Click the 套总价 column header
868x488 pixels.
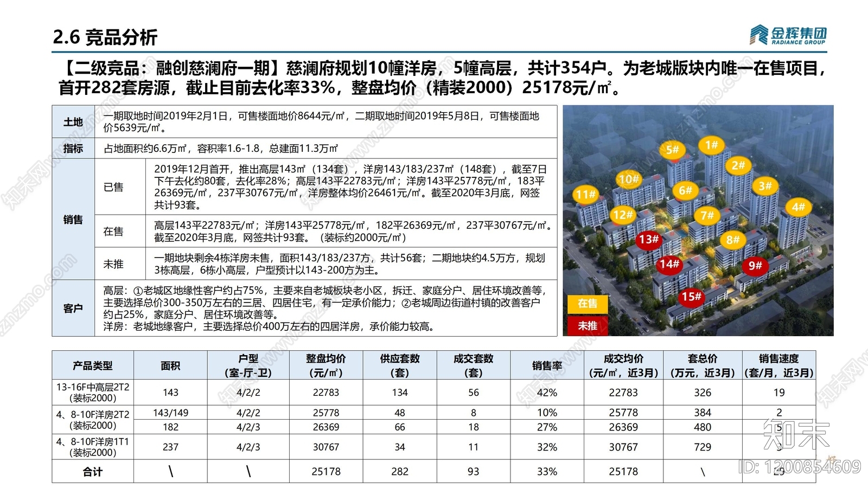pyautogui.click(x=703, y=365)
